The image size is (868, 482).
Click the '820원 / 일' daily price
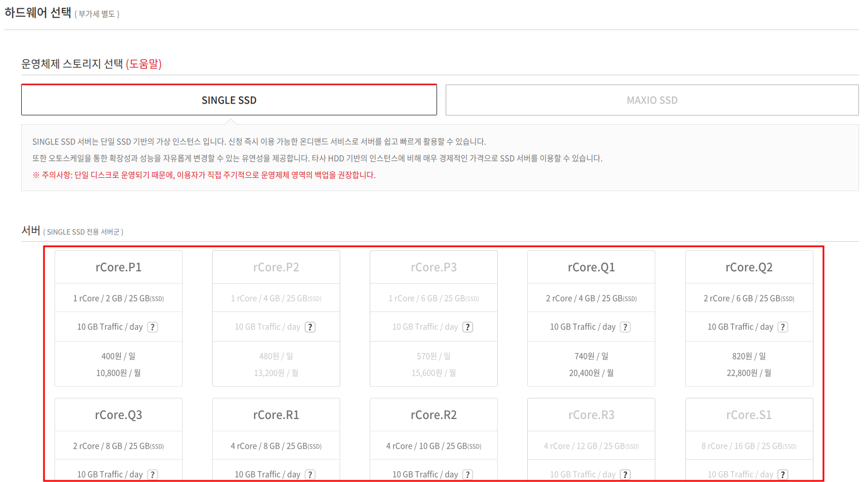coord(749,356)
